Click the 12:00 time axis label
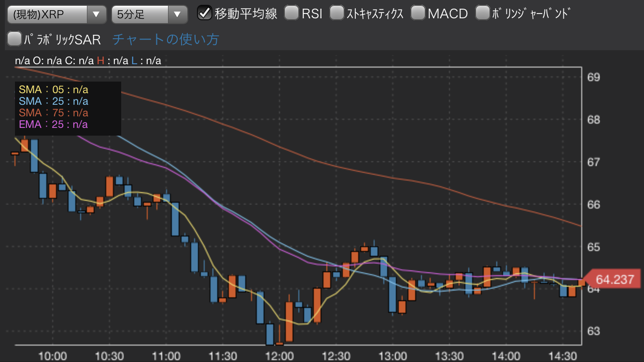Viewport: 644px width, 362px height. (279, 356)
